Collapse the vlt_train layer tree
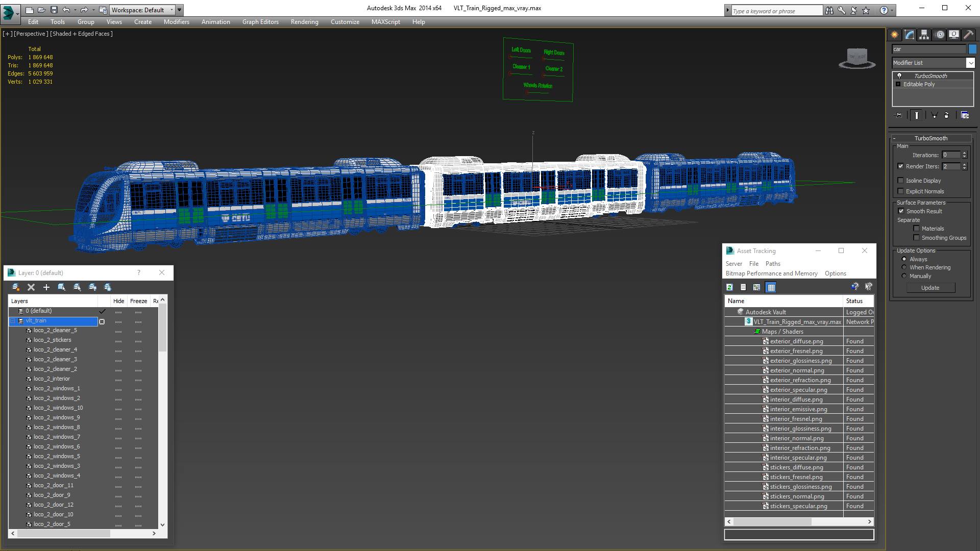This screenshot has height=551, width=980. [13, 321]
